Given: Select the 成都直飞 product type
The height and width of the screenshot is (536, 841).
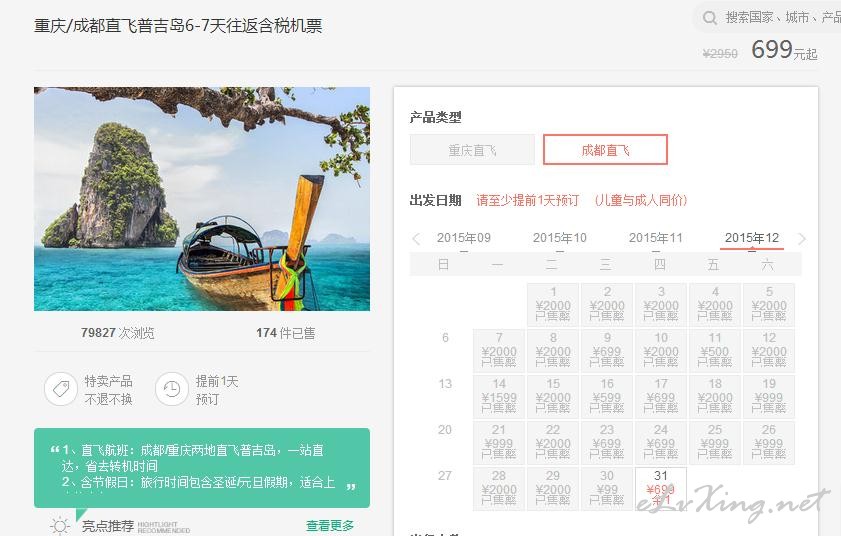Looking at the screenshot, I should 606,150.
